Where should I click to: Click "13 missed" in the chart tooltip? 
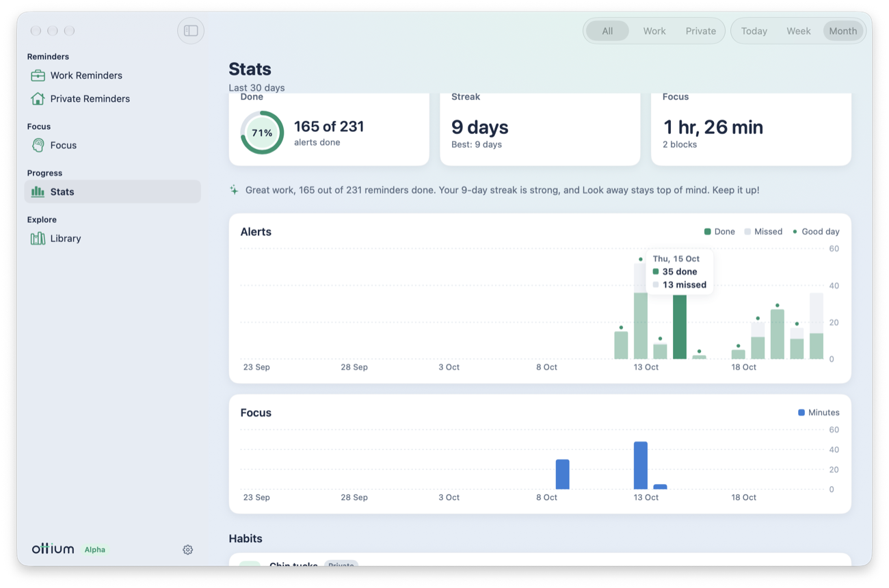coord(685,285)
